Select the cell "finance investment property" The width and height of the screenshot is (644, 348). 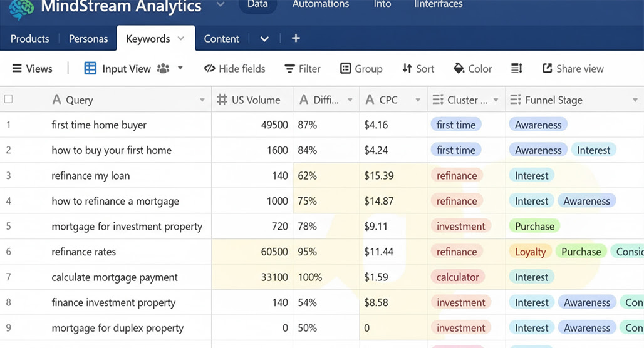tap(113, 303)
